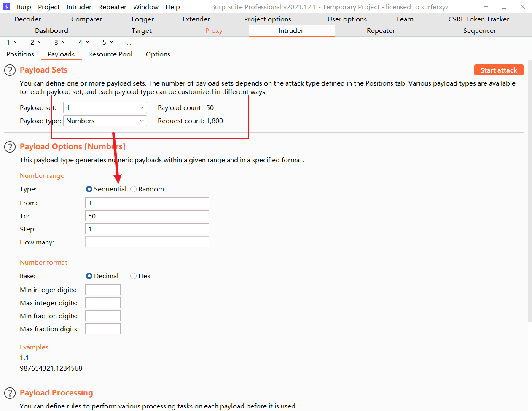Screen dimensions: 532x411
Task: Open the Repeater menu
Action: click(112, 7)
